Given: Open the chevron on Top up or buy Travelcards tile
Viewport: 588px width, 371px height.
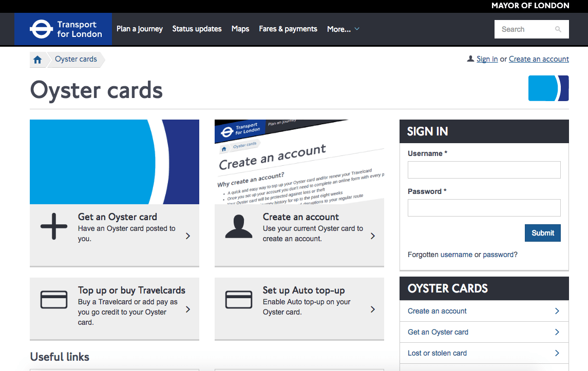Looking at the screenshot, I should (x=188, y=309).
